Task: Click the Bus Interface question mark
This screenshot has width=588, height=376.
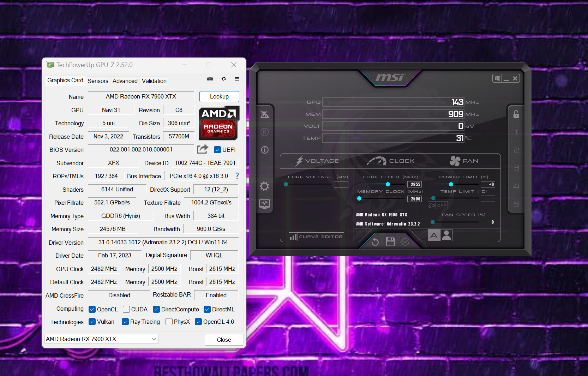Action: coord(237,176)
